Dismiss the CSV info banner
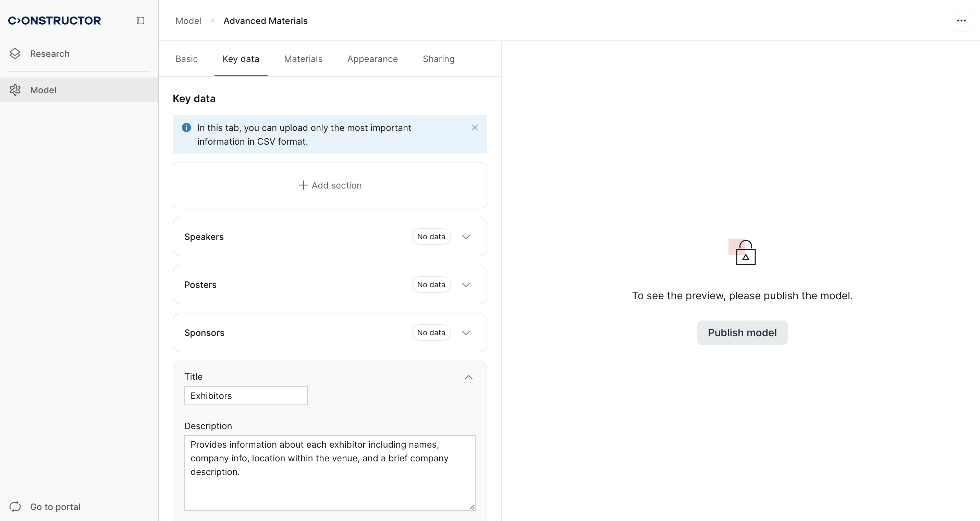Screen dimensions: 980x521 474,128
